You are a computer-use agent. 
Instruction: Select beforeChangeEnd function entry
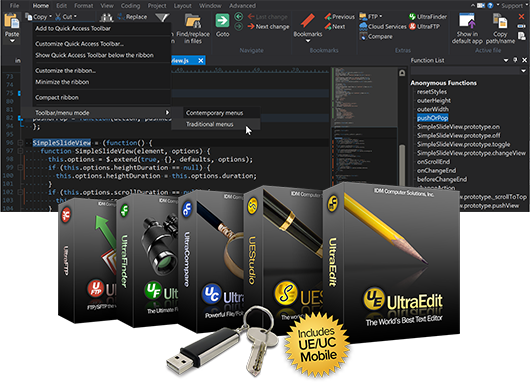point(442,179)
